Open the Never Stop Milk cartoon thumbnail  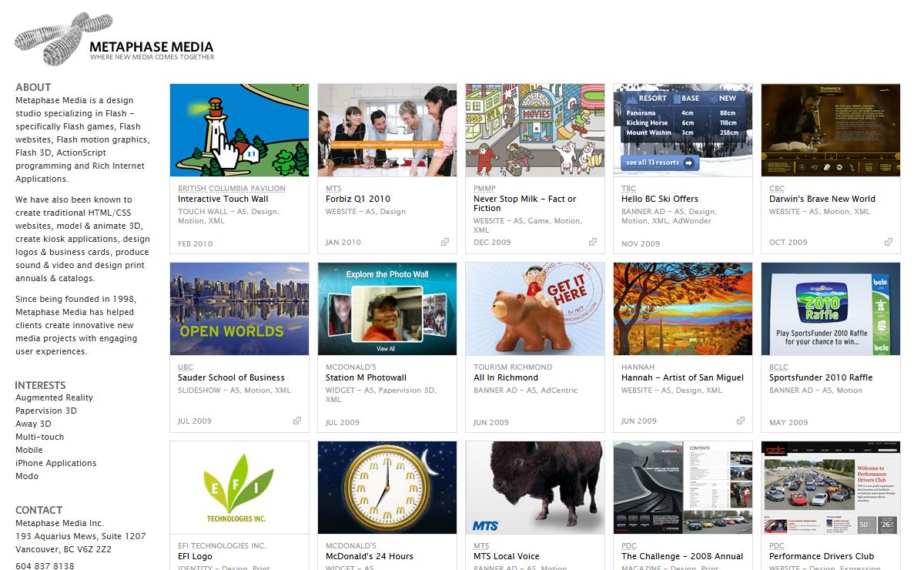pyautogui.click(x=535, y=130)
